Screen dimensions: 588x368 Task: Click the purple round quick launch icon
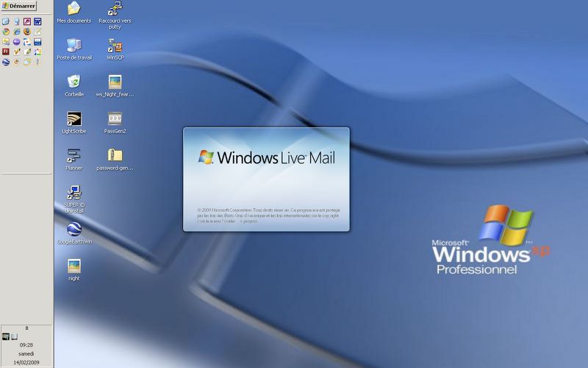[x=16, y=42]
